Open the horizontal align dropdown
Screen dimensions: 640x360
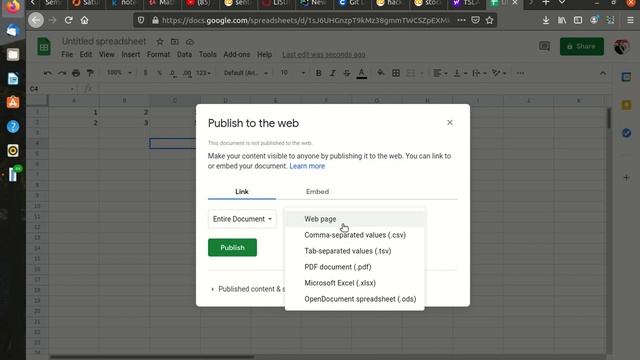[440, 73]
